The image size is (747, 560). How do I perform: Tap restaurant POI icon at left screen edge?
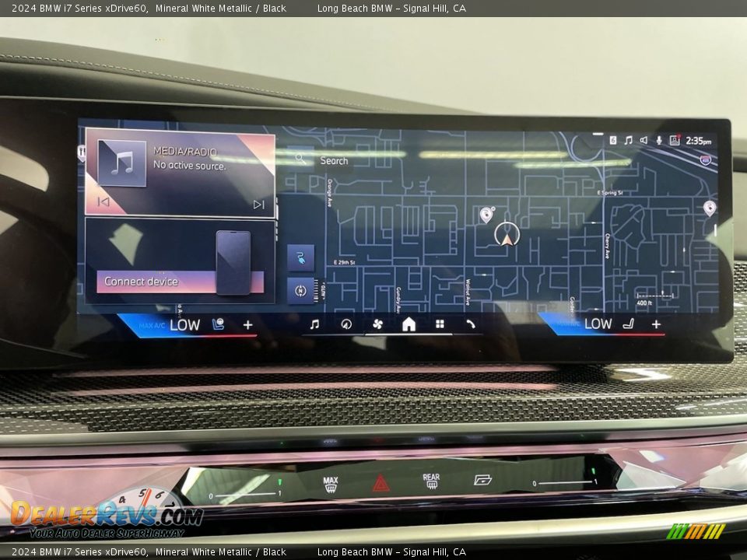click(x=81, y=152)
